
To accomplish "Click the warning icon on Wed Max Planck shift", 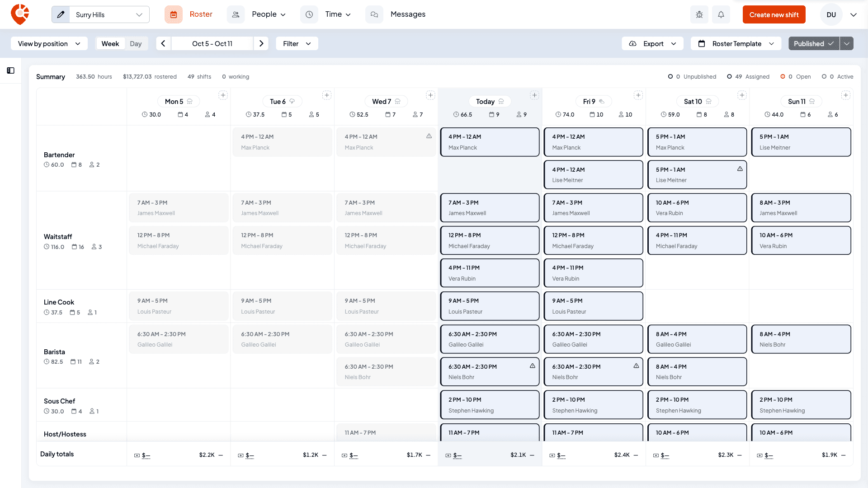I will point(429,136).
